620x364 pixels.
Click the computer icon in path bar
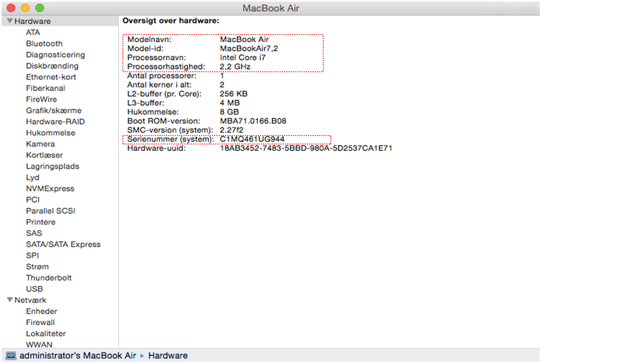(11, 355)
